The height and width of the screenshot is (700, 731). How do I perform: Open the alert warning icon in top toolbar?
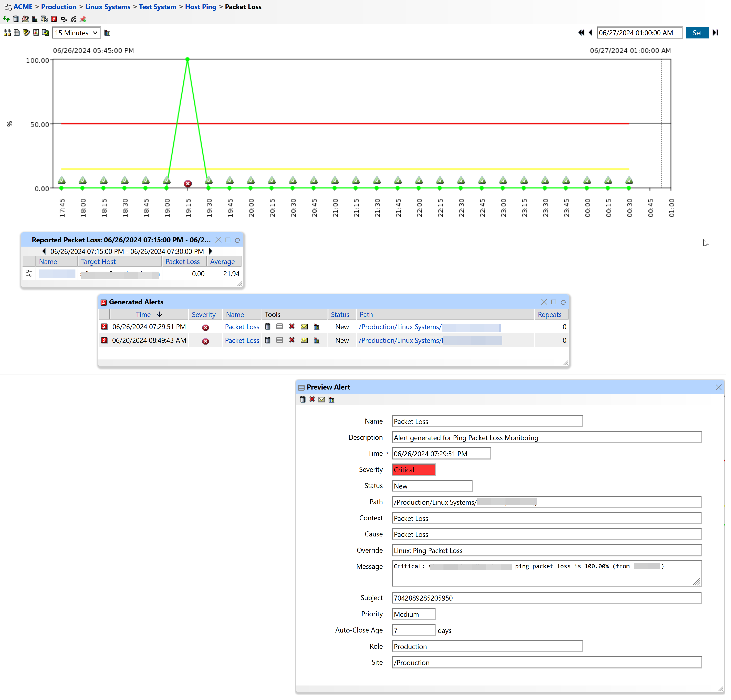click(25, 19)
